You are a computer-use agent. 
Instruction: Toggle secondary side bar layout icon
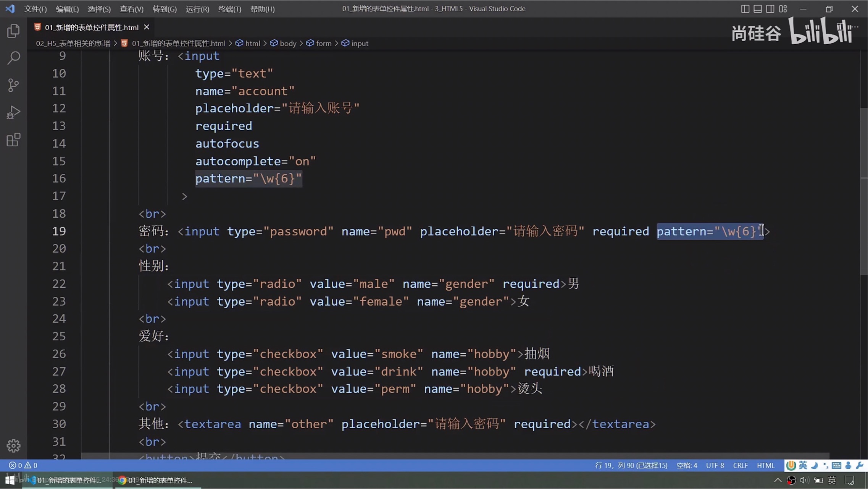770,8
